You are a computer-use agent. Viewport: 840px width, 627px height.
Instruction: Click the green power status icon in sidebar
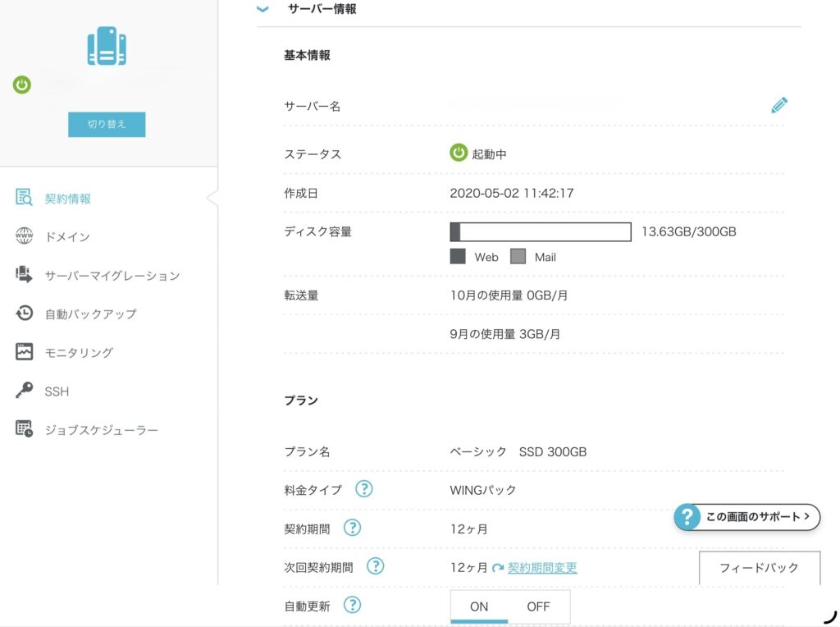pyautogui.click(x=22, y=85)
